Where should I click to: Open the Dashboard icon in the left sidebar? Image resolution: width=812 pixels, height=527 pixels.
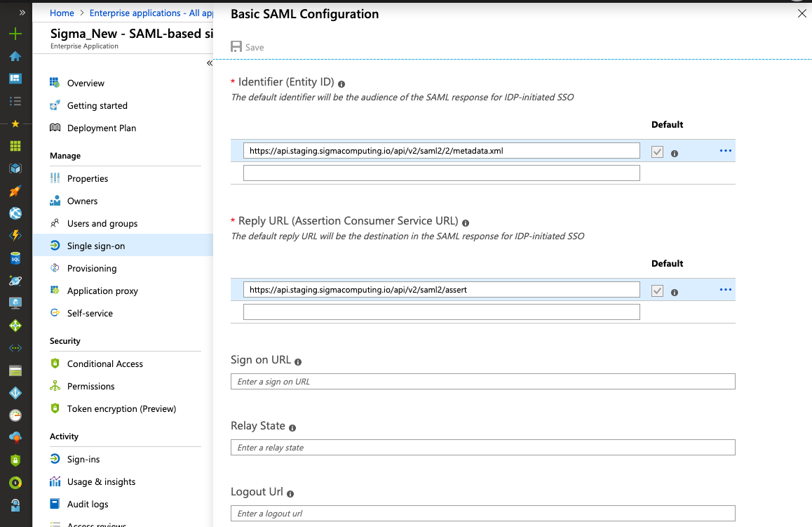click(x=15, y=79)
